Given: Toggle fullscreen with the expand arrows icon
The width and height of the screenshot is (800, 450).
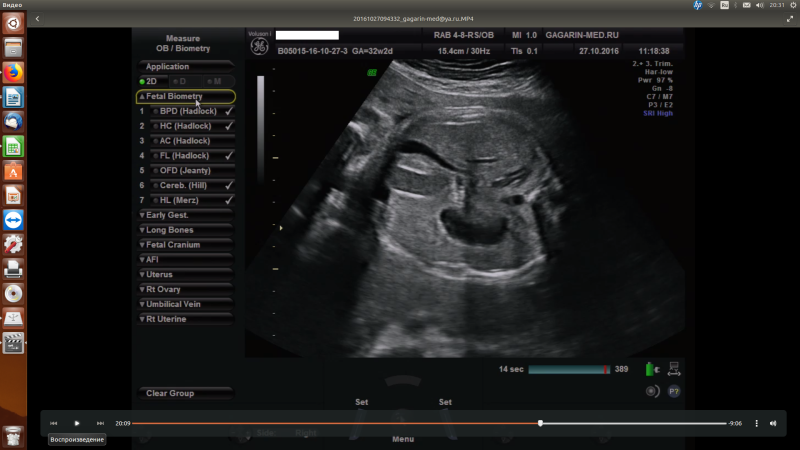Looking at the screenshot, I should point(790,19).
